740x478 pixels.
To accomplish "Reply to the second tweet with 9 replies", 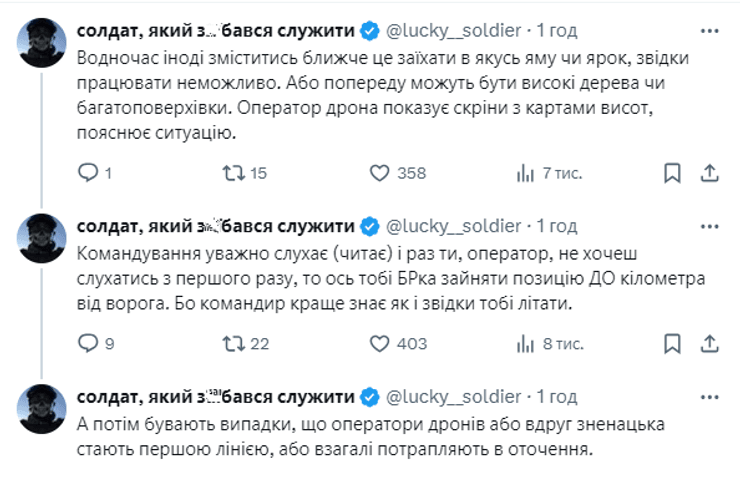I will click(x=88, y=344).
